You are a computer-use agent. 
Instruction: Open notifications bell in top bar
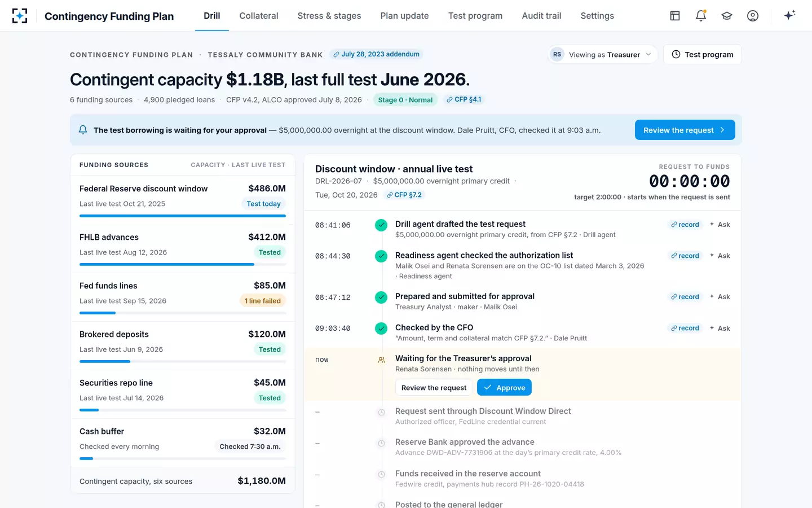[701, 16]
